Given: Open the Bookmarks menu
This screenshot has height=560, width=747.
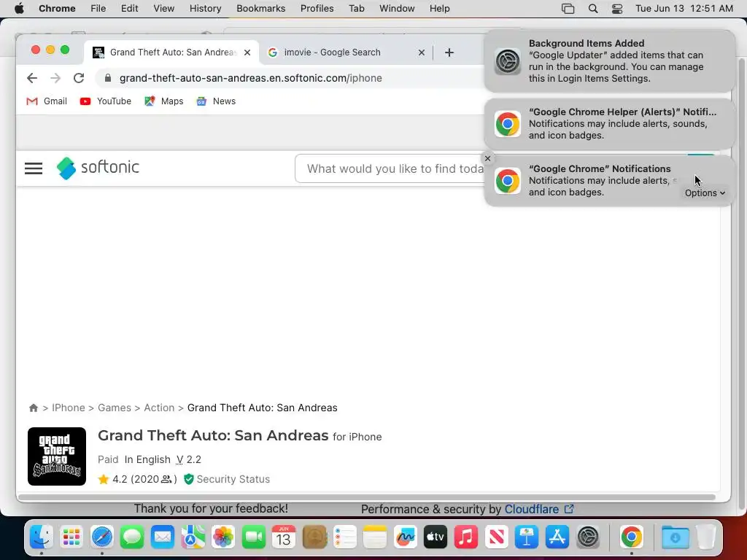Looking at the screenshot, I should [x=261, y=9].
